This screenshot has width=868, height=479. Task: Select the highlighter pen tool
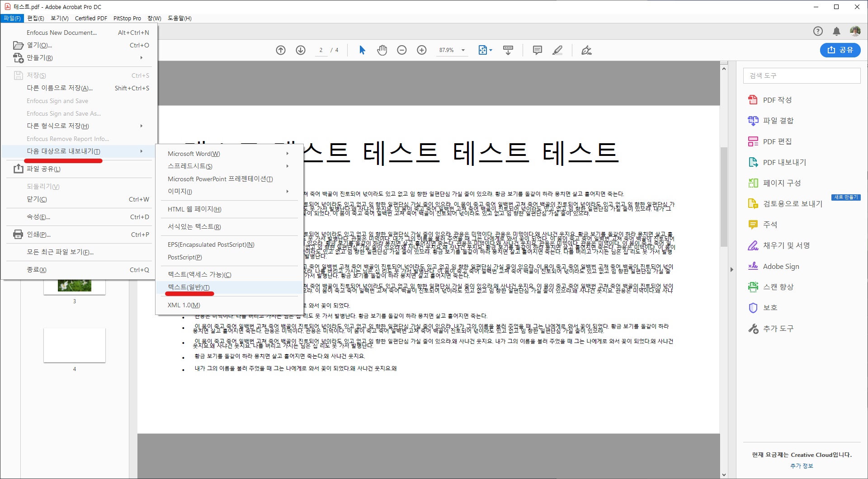pyautogui.click(x=557, y=50)
